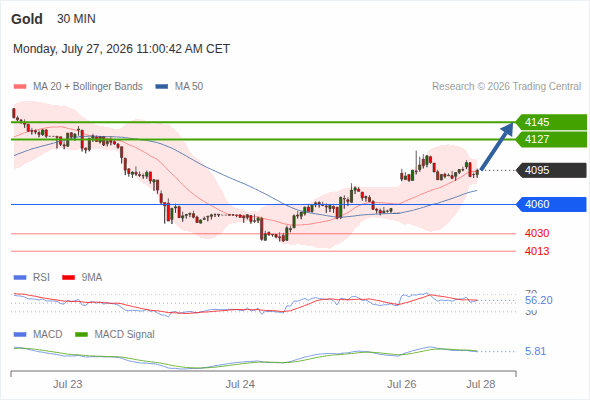Click the 4060 blue pivot tag

[x=551, y=204]
